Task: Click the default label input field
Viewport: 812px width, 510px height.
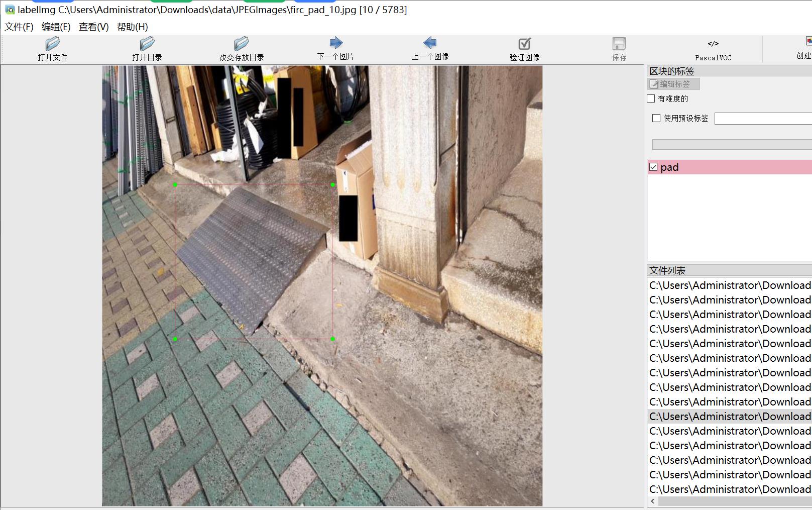Action: tap(763, 119)
